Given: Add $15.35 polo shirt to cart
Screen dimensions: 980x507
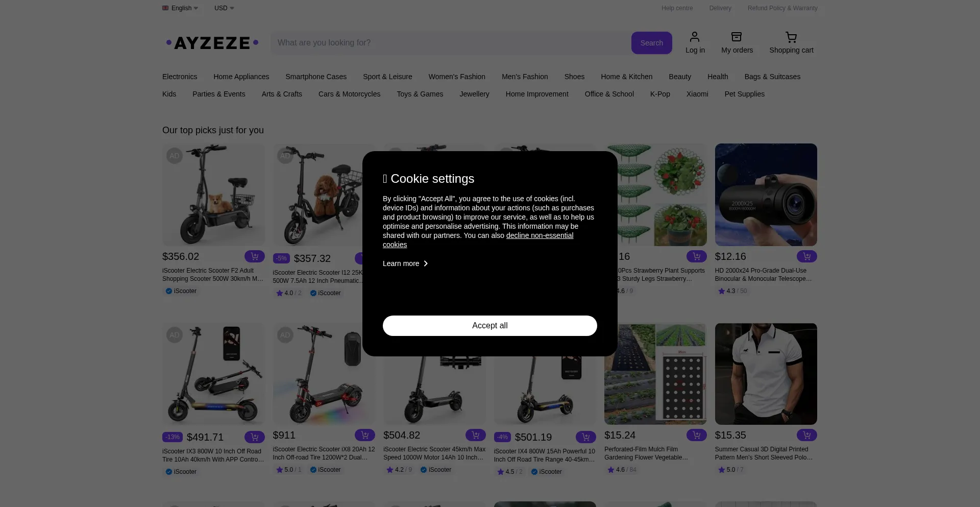Looking at the screenshot, I should click(x=806, y=435).
